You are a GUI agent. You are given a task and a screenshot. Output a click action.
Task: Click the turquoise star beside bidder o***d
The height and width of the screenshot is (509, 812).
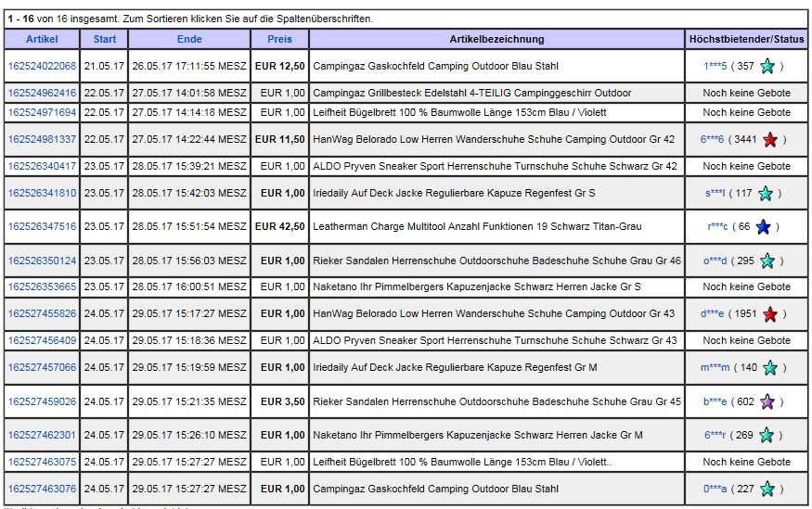tap(767, 261)
